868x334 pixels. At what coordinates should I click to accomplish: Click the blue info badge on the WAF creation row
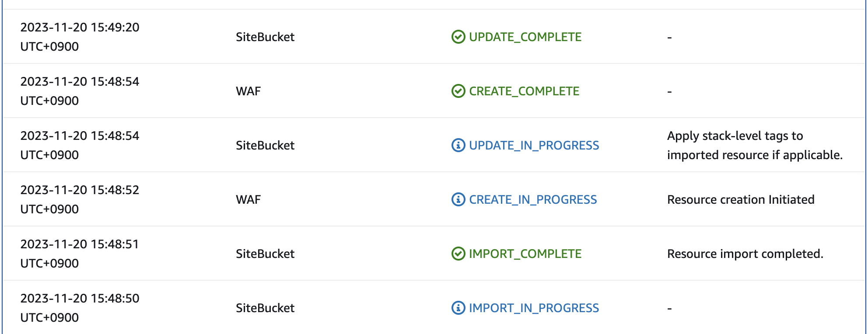pyautogui.click(x=458, y=199)
